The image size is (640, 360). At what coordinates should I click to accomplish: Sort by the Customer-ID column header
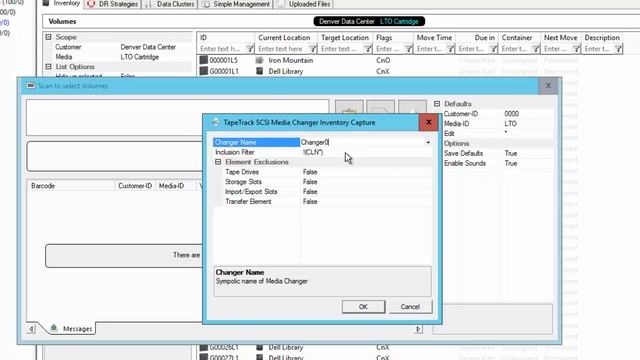(135, 186)
